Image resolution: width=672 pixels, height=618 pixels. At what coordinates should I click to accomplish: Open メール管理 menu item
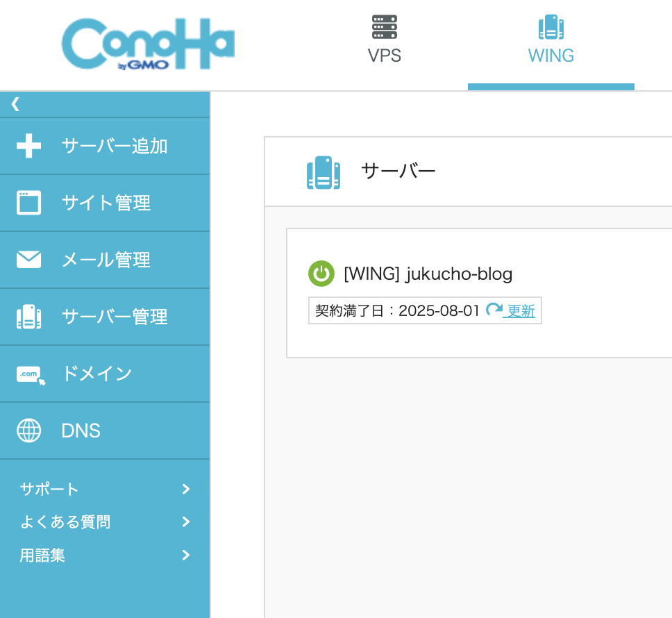coord(105,260)
